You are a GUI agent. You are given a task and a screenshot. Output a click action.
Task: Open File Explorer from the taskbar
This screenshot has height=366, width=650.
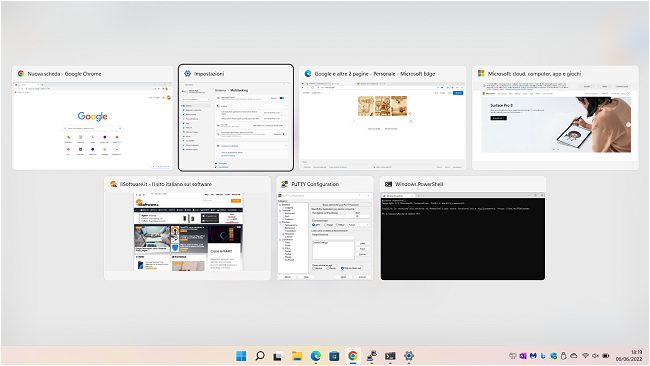pos(297,356)
